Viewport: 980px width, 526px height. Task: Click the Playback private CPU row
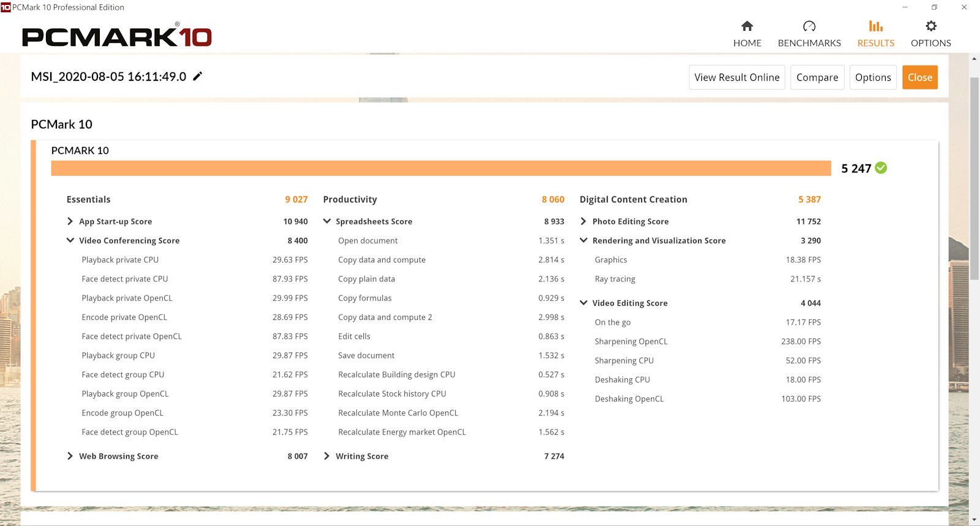195,260
